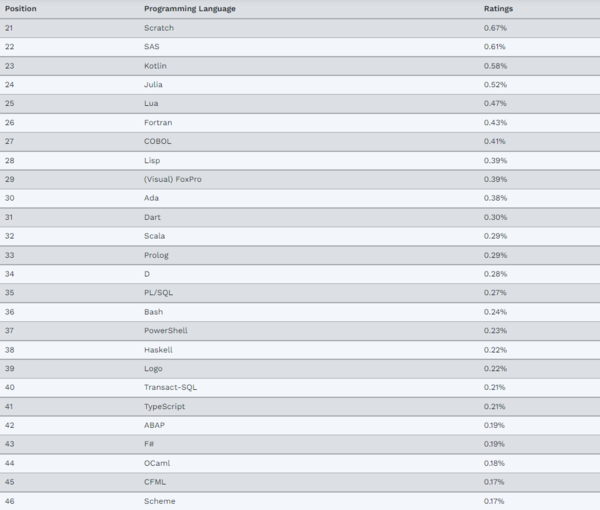600x510 pixels.
Task: Select the Julia row name
Action: 153,85
